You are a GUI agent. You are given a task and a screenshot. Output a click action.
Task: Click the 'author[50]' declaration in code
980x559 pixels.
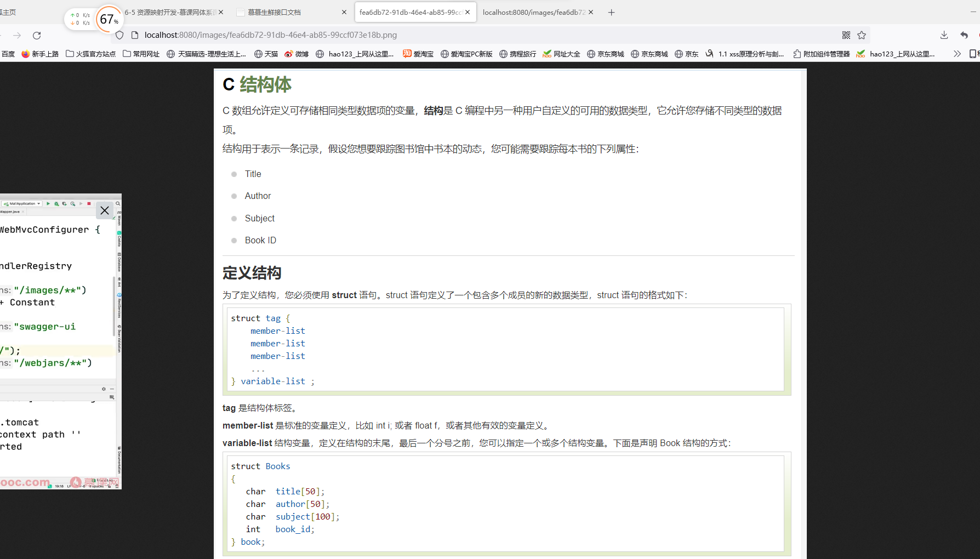click(302, 504)
